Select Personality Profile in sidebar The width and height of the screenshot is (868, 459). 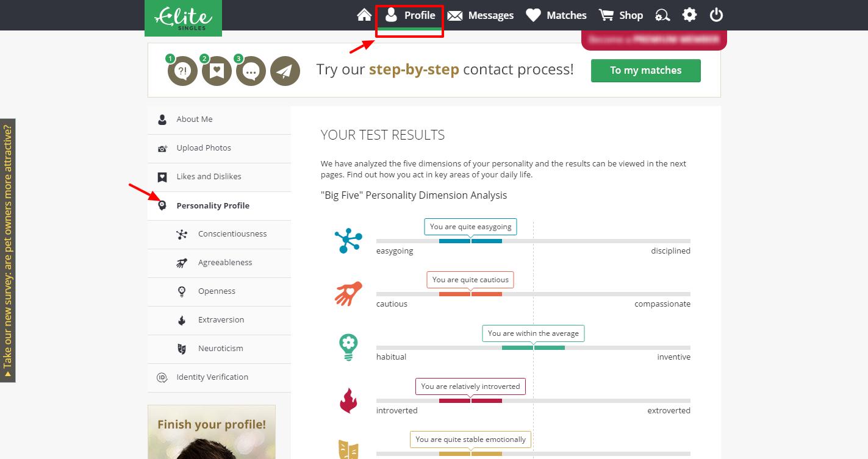(219, 205)
